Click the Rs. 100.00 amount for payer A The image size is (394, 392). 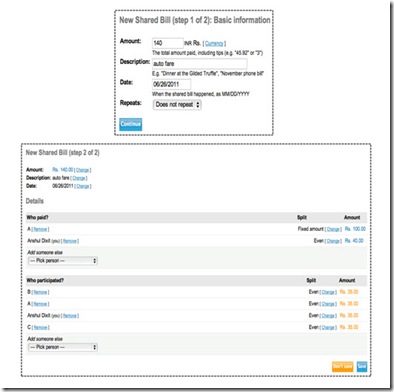coord(355,229)
